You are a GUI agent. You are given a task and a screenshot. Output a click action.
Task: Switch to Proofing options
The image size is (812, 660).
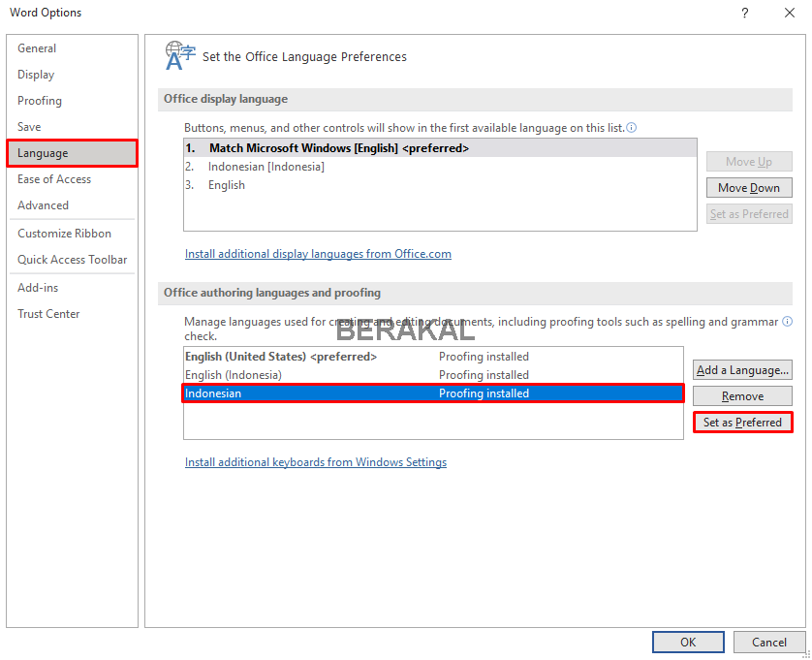72,101
